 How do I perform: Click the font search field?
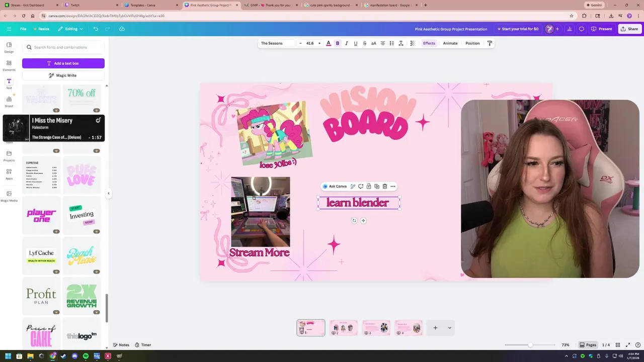coord(63,47)
